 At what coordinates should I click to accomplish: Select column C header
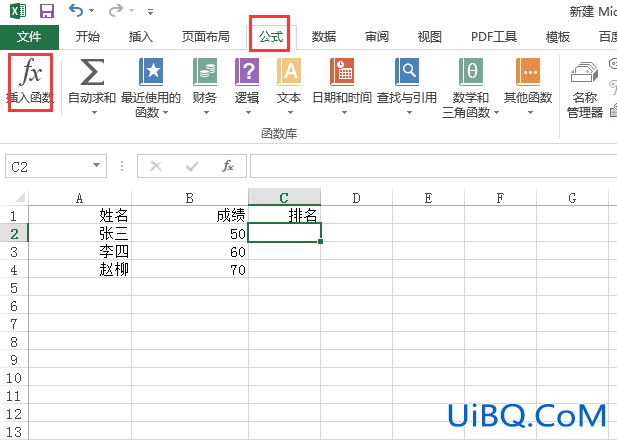point(284,197)
